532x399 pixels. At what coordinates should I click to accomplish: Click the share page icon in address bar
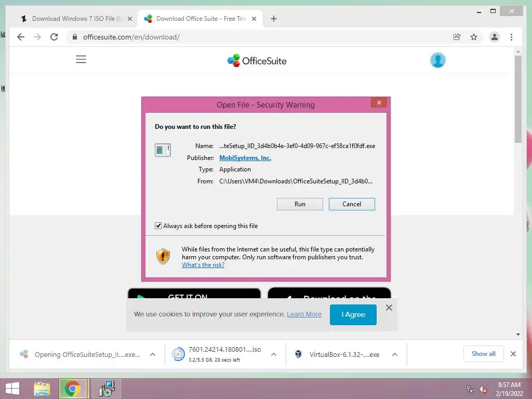click(x=457, y=37)
